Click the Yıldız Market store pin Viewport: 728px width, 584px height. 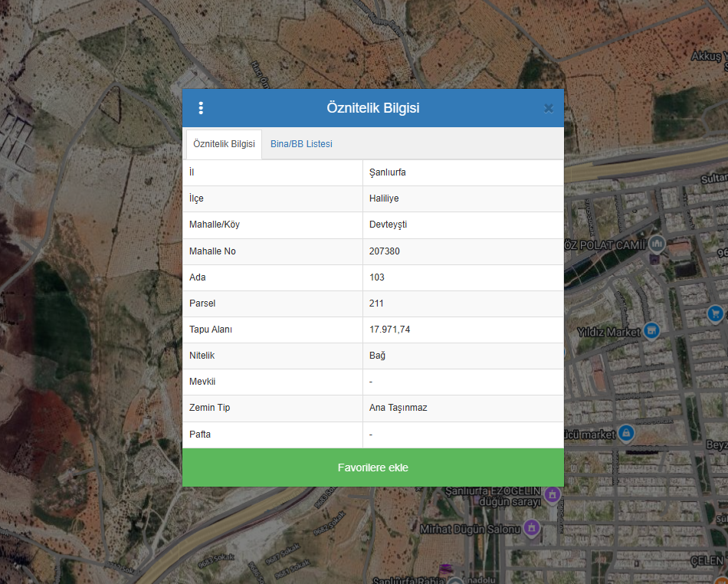651,330
